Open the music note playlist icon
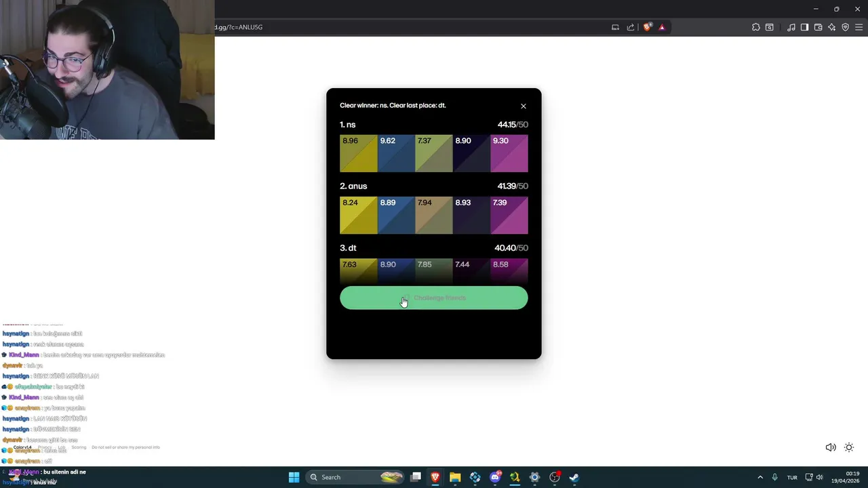This screenshot has width=868, height=488. point(791,27)
